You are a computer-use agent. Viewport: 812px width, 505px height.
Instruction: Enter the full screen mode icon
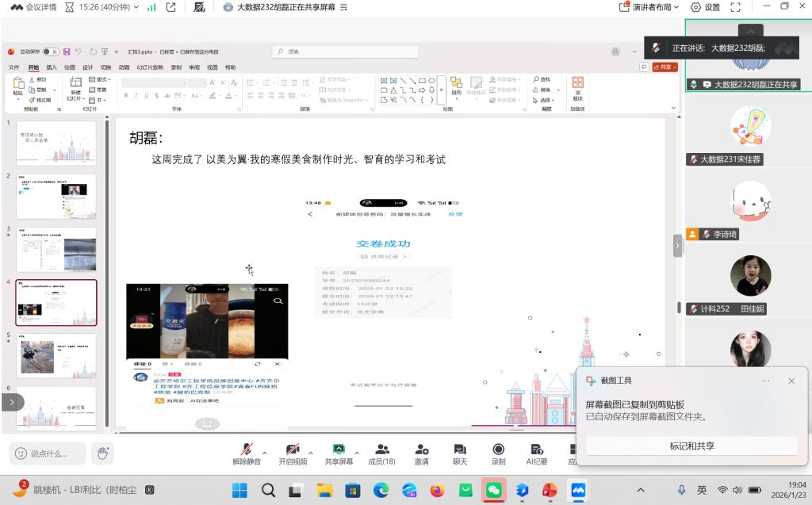tap(735, 7)
